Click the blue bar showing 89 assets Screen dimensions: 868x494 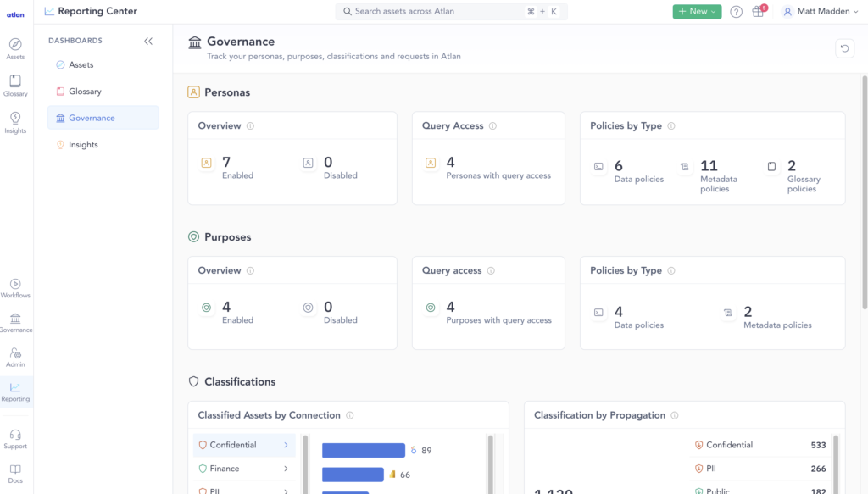coord(364,450)
